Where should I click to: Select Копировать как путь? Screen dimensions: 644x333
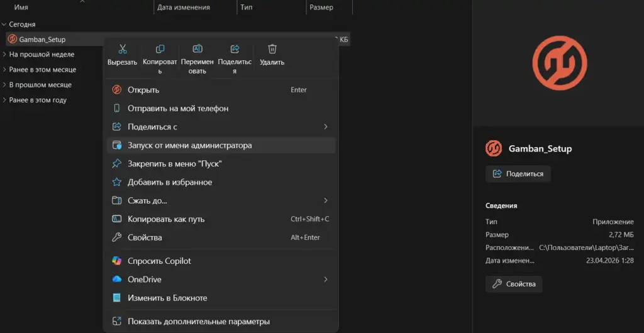click(221, 219)
